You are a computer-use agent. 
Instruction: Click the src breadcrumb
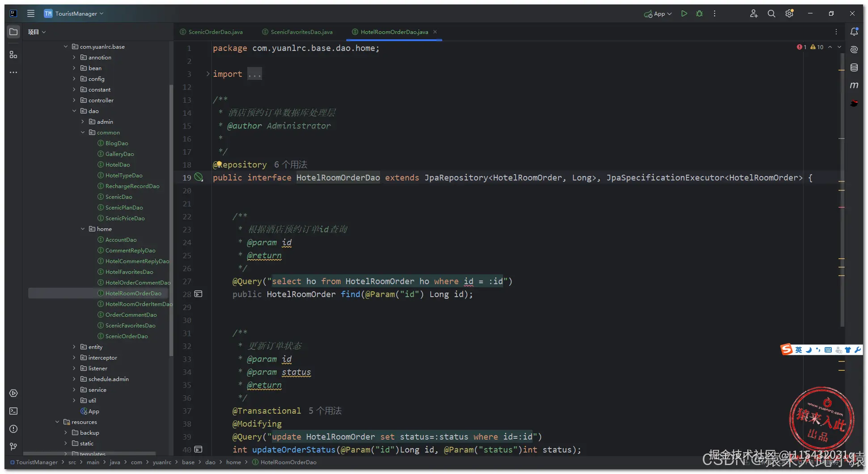coord(72,462)
